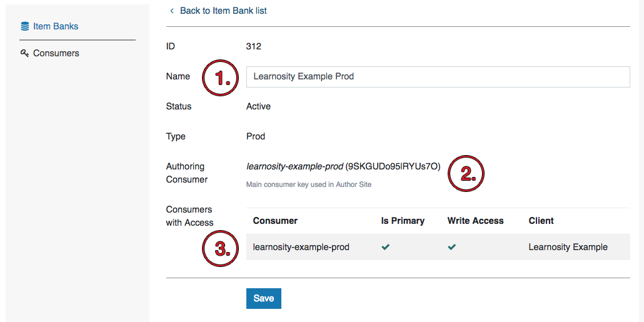The height and width of the screenshot is (322, 644).
Task: Click the Consumers key icon
Action: coord(24,53)
